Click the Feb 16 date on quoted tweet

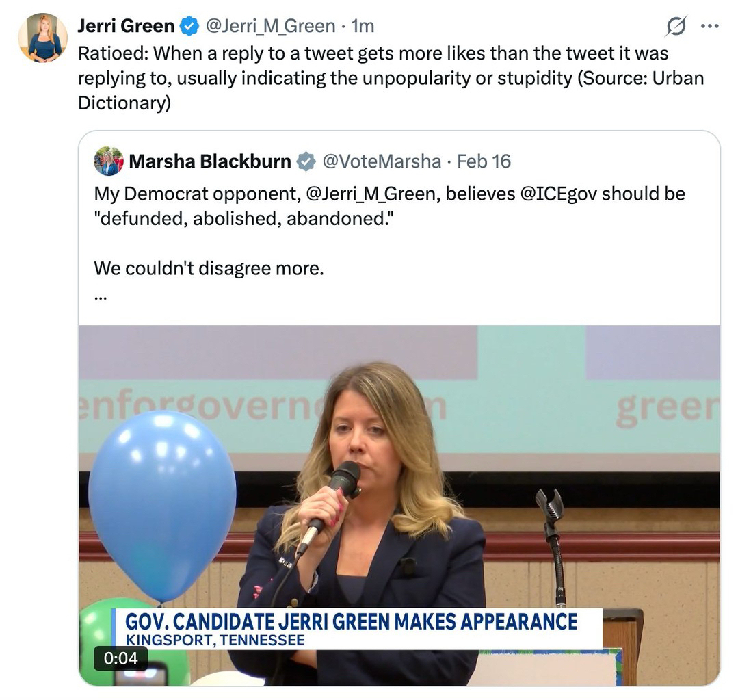[x=484, y=161]
